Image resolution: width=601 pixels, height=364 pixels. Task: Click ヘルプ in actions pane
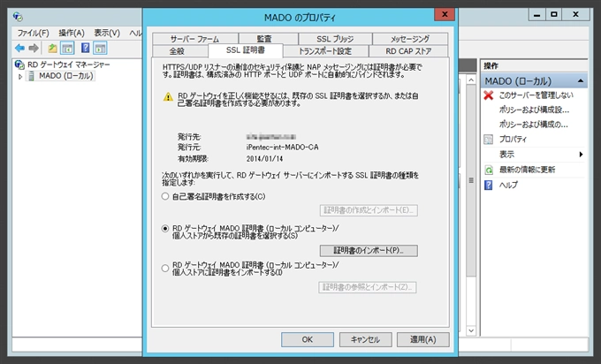[x=508, y=185]
